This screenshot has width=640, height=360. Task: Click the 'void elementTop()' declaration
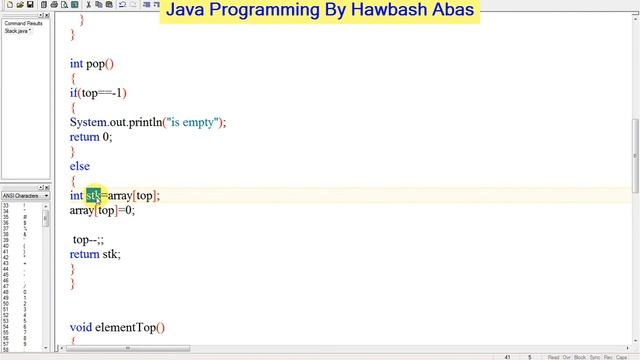coord(117,327)
